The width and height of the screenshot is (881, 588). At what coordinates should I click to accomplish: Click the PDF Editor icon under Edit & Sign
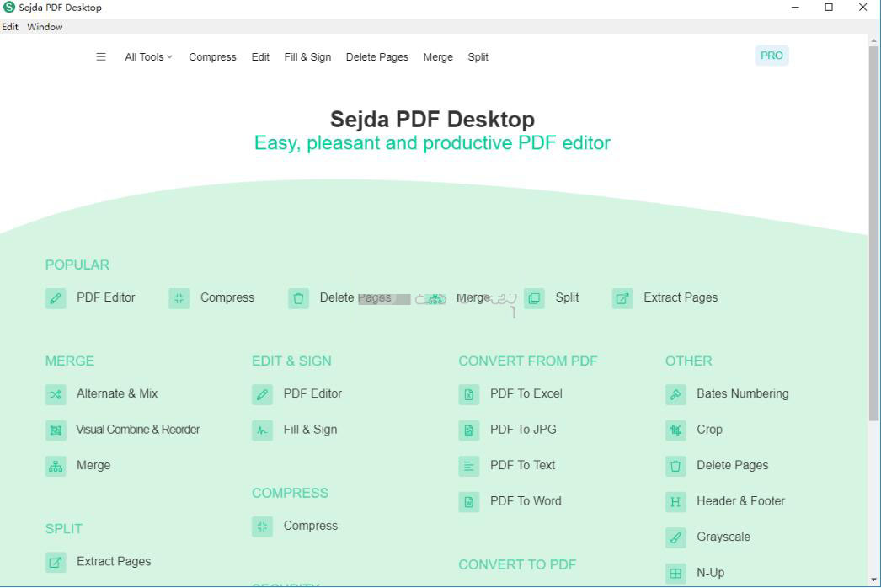[263, 394]
